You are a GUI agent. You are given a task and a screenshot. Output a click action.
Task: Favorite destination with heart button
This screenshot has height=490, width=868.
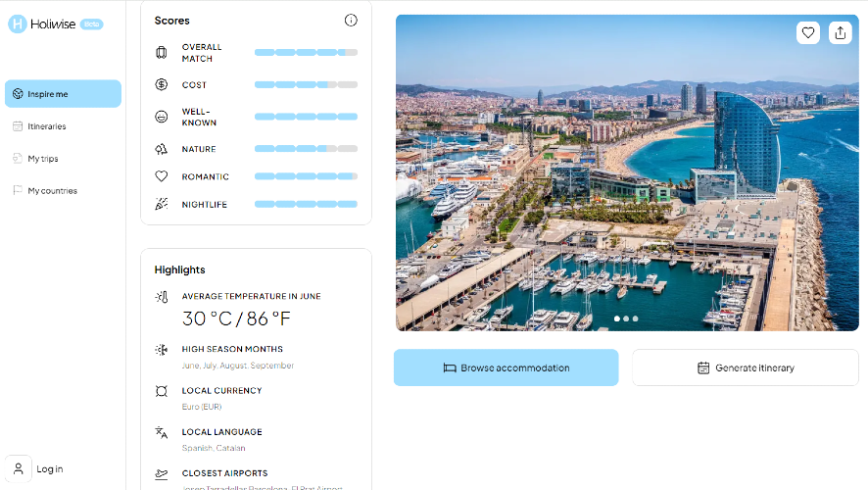pos(808,32)
